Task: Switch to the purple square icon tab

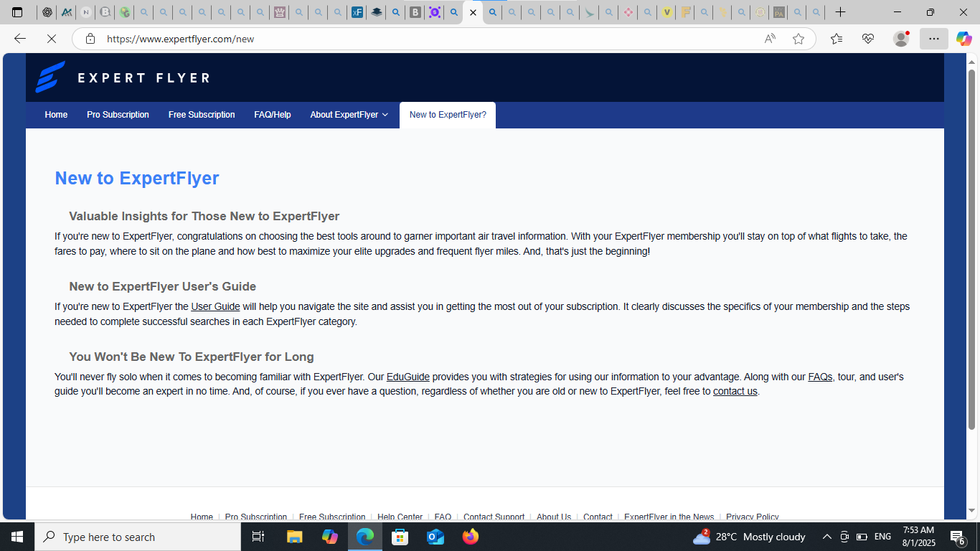Action: click(434, 12)
